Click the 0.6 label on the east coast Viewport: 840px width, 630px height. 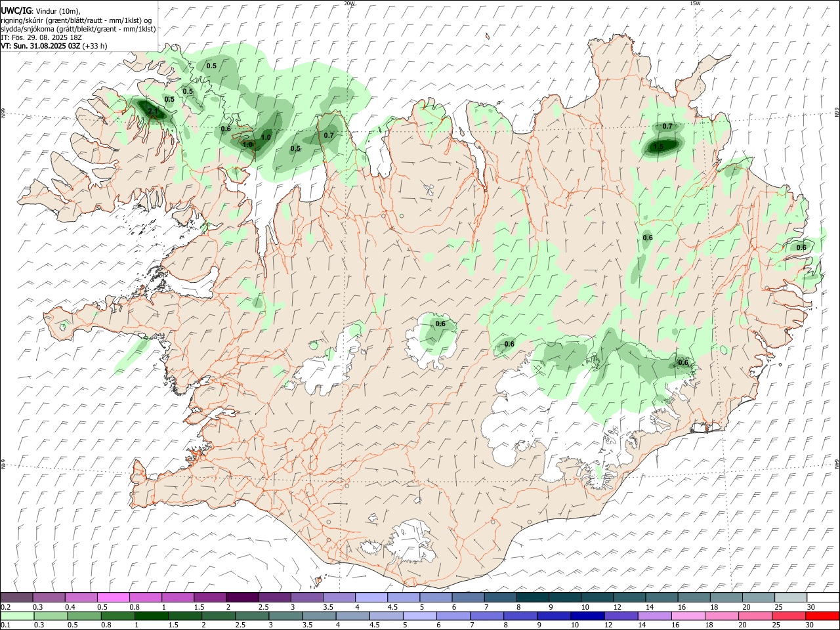point(801,247)
